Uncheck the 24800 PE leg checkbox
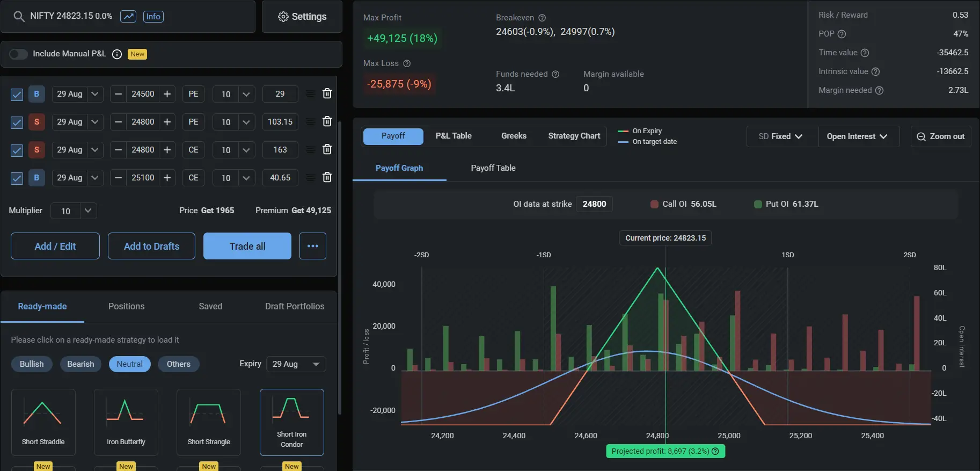This screenshot has width=980, height=471. 17,122
